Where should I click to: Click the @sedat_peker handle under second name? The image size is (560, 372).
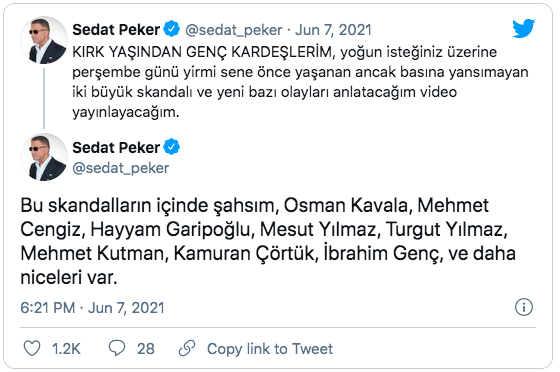pyautogui.click(x=120, y=168)
